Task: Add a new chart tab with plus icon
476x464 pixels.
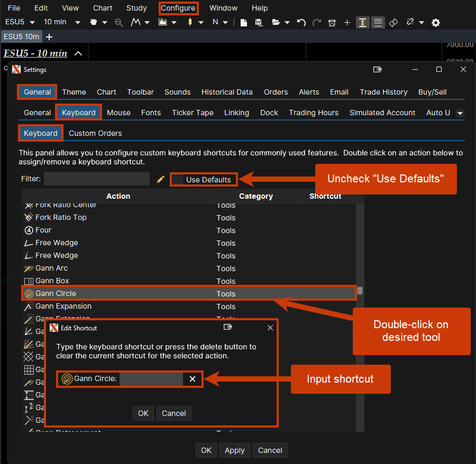Action: coord(49,36)
